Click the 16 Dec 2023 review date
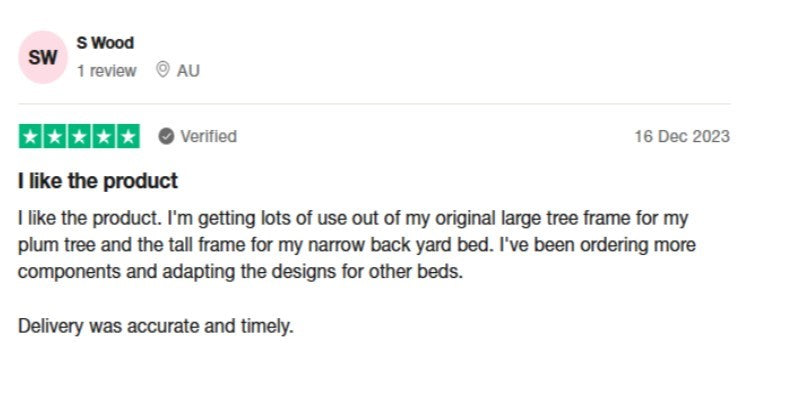The image size is (800, 400). (x=682, y=136)
